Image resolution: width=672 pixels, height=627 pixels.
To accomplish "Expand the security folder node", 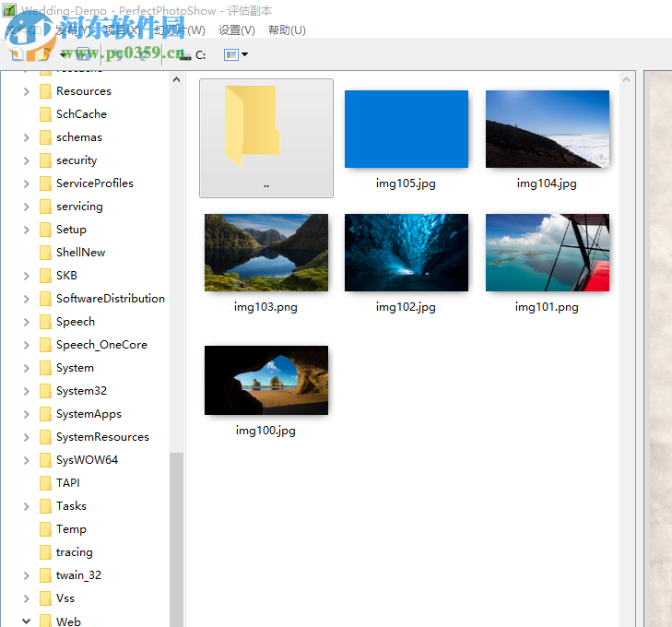I will point(27,160).
